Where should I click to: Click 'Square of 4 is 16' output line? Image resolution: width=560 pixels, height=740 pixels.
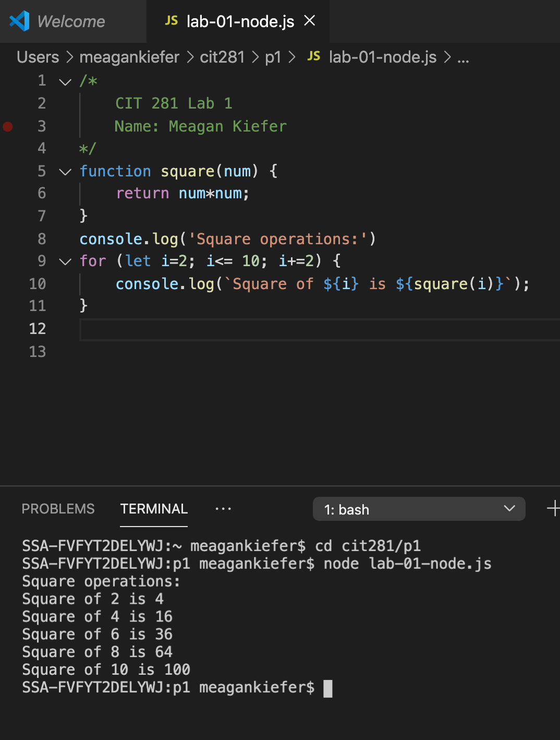click(98, 616)
